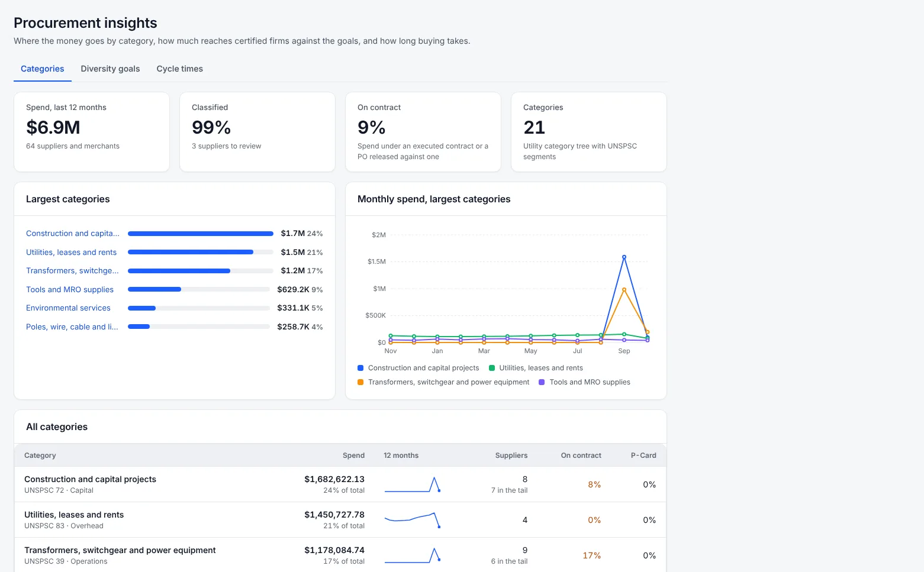This screenshot has width=924, height=572.
Task: Select the Construction and capital projects table row
Action: pos(340,484)
